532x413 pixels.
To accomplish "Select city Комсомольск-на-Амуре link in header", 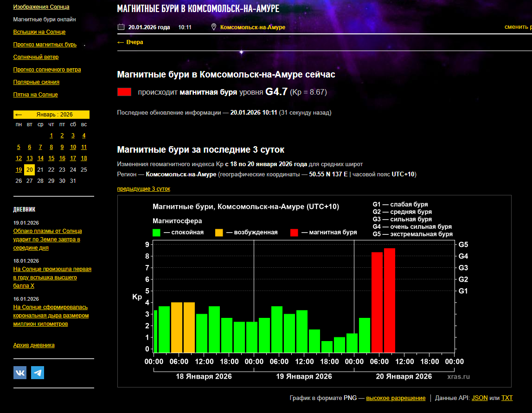I will tap(252, 27).
